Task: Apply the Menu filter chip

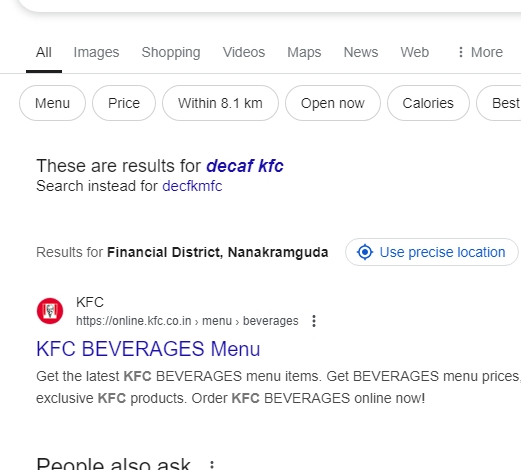Action: pos(52,103)
